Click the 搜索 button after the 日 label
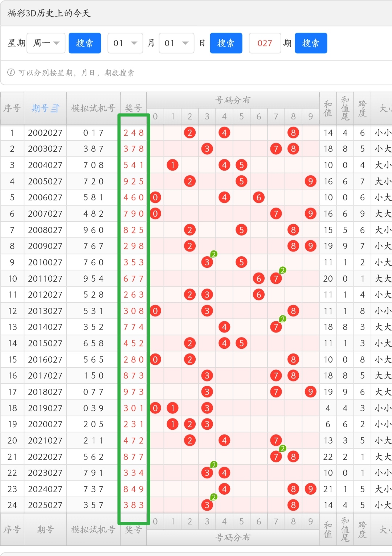Viewport: 392px width, 556px height. tap(226, 43)
